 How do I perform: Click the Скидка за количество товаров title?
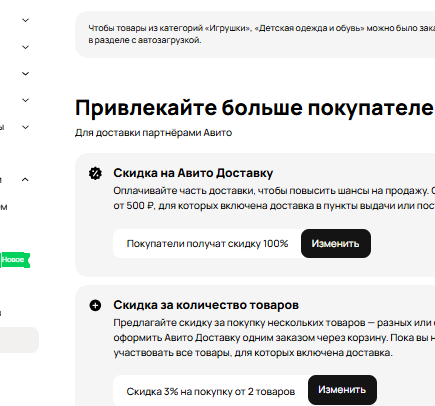(206, 305)
